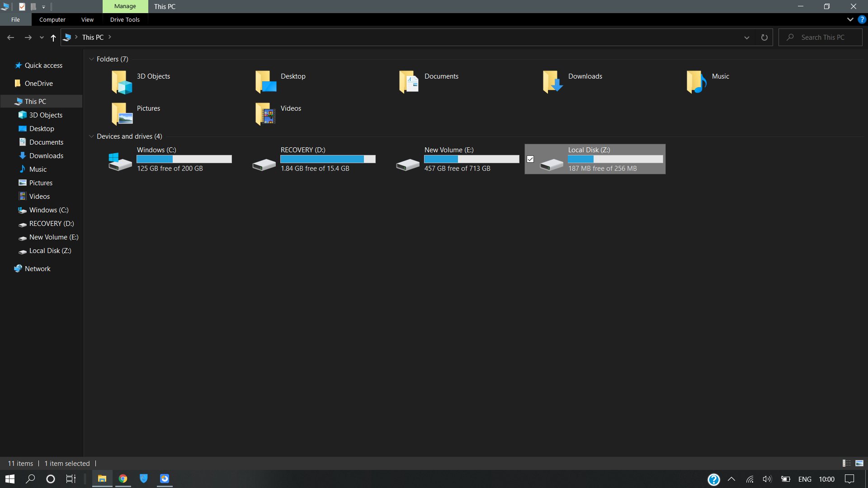Screen dimensions: 868x488
Task: Select the New Volume (E:) drive icon
Action: click(408, 164)
